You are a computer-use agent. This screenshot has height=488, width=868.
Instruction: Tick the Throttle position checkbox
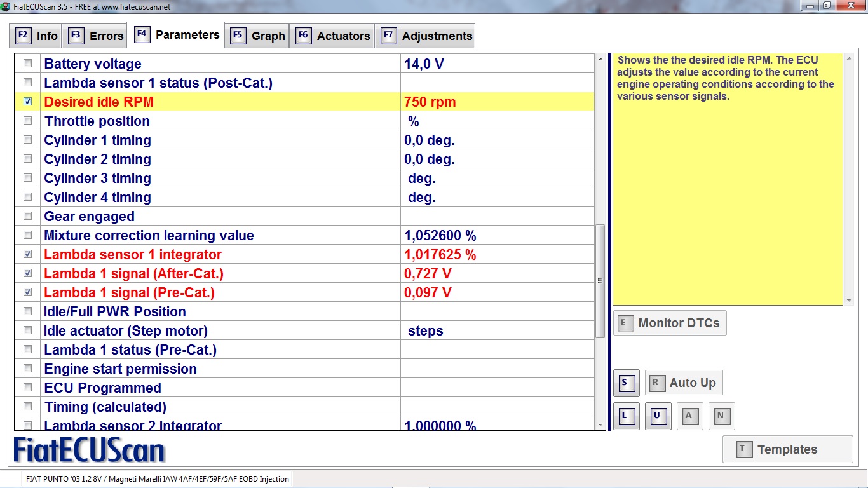(x=27, y=121)
